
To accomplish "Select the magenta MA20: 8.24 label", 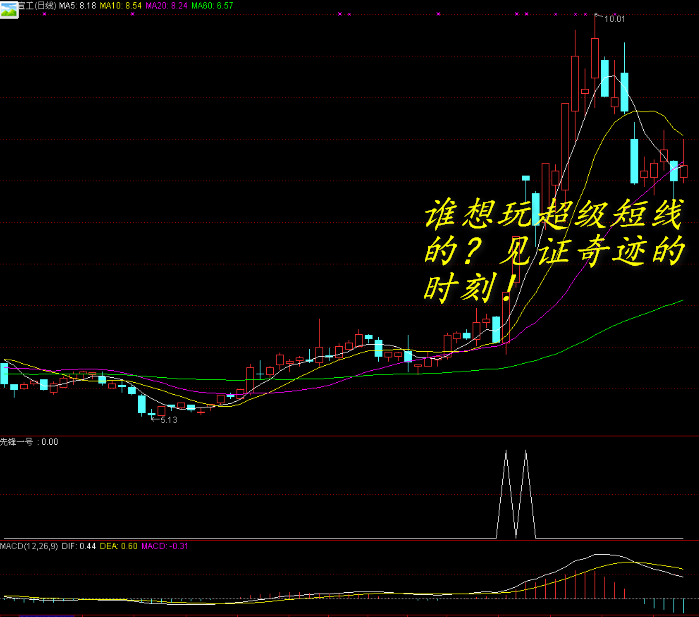I will click(166, 6).
